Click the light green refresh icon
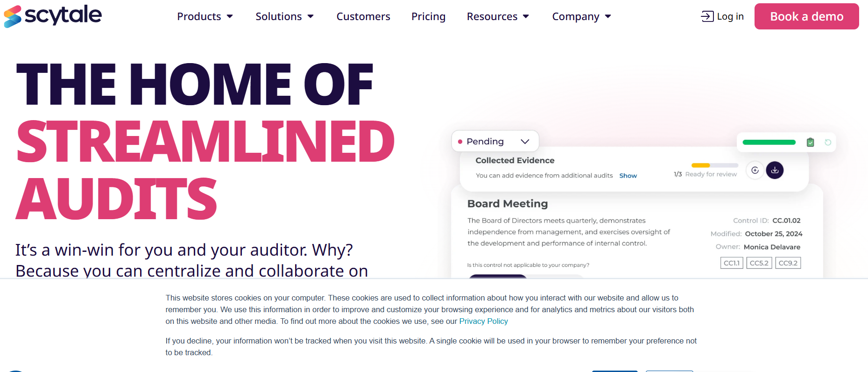Viewport: 868px width, 372px height. [828, 143]
